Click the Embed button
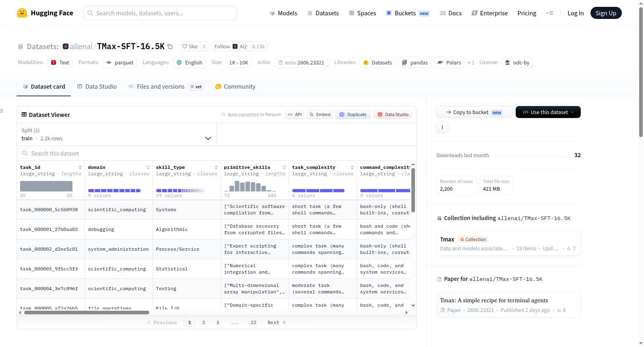644x347 pixels. (x=320, y=114)
